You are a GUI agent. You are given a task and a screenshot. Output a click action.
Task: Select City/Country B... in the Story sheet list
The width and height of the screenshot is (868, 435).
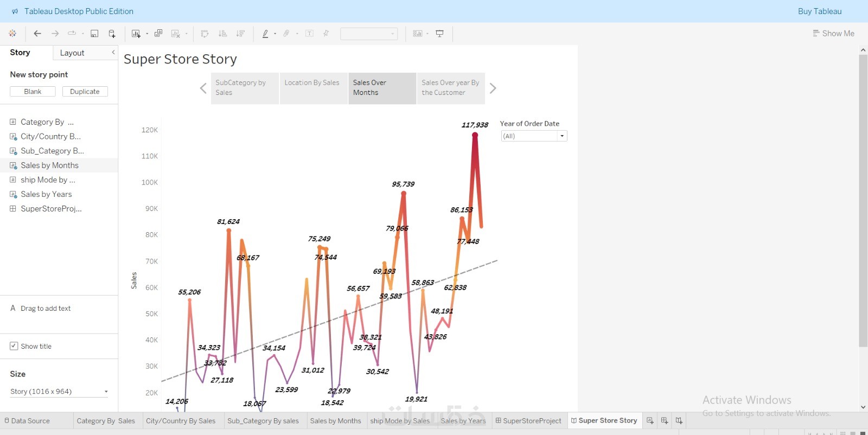59,137
